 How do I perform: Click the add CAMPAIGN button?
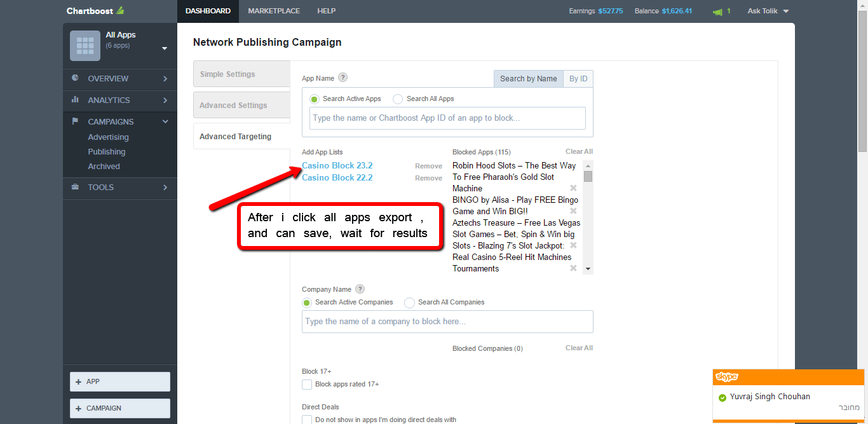[x=120, y=408]
